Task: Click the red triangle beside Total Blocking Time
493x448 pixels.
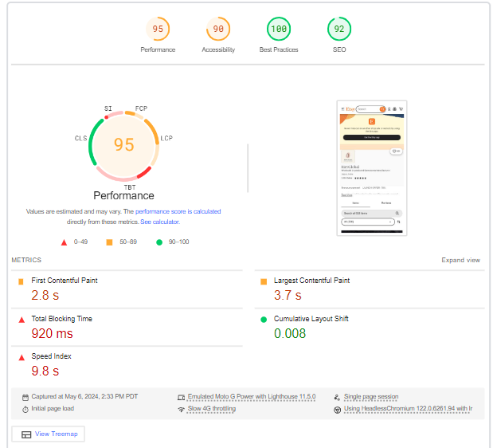Action: coord(22,320)
